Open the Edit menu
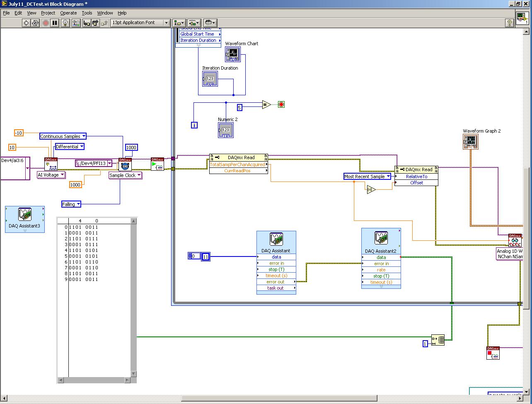Image resolution: width=532 pixels, height=404 pixels. (x=18, y=13)
